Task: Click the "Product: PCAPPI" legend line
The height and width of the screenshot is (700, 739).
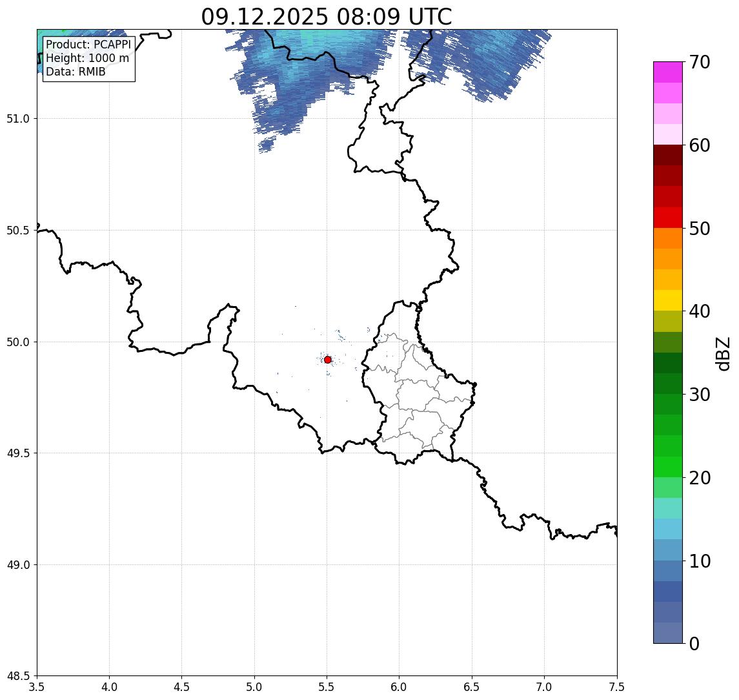Action: (88, 45)
